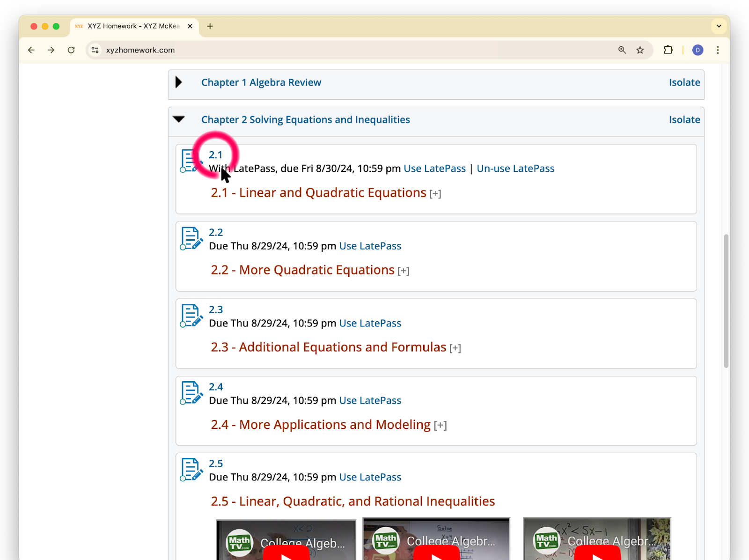Isolate Chapter 2 block
Viewport: 749px width, 560px height.
pyautogui.click(x=684, y=120)
